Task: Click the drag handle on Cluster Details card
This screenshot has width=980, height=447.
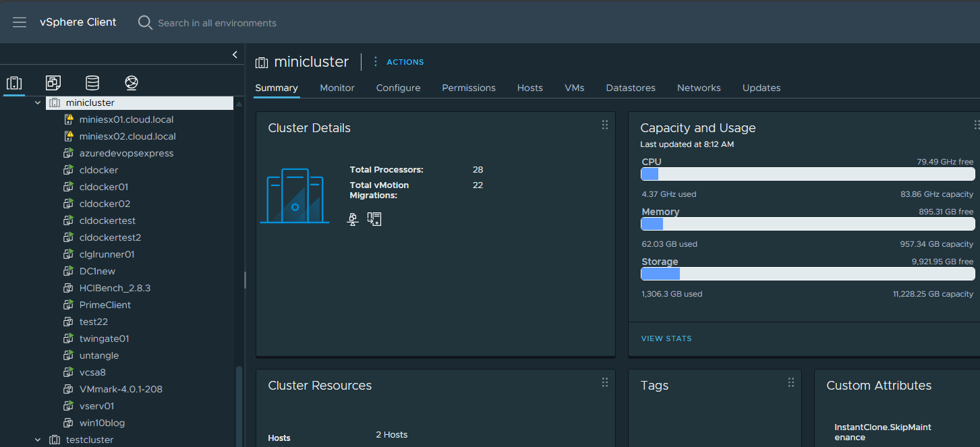Action: click(604, 125)
